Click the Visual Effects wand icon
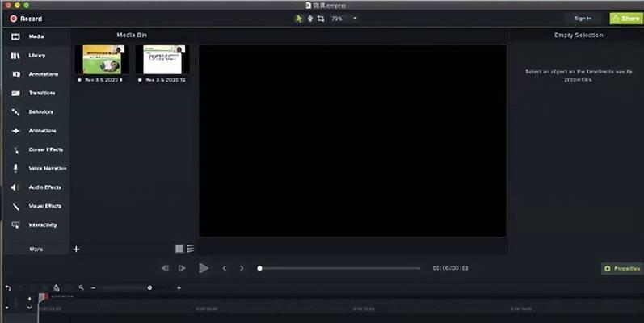The height and width of the screenshot is (323, 644). pos(16,207)
